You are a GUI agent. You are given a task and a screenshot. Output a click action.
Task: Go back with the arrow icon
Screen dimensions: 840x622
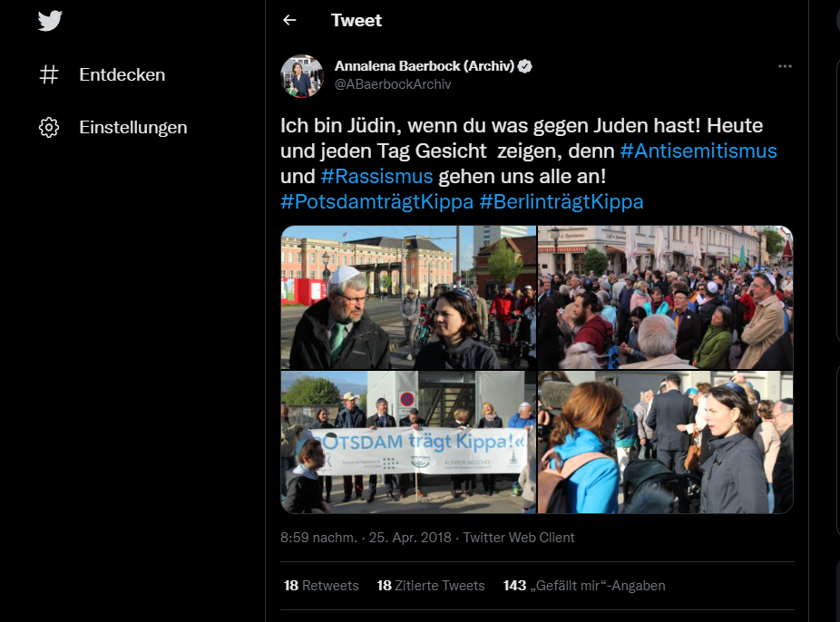[x=289, y=20]
